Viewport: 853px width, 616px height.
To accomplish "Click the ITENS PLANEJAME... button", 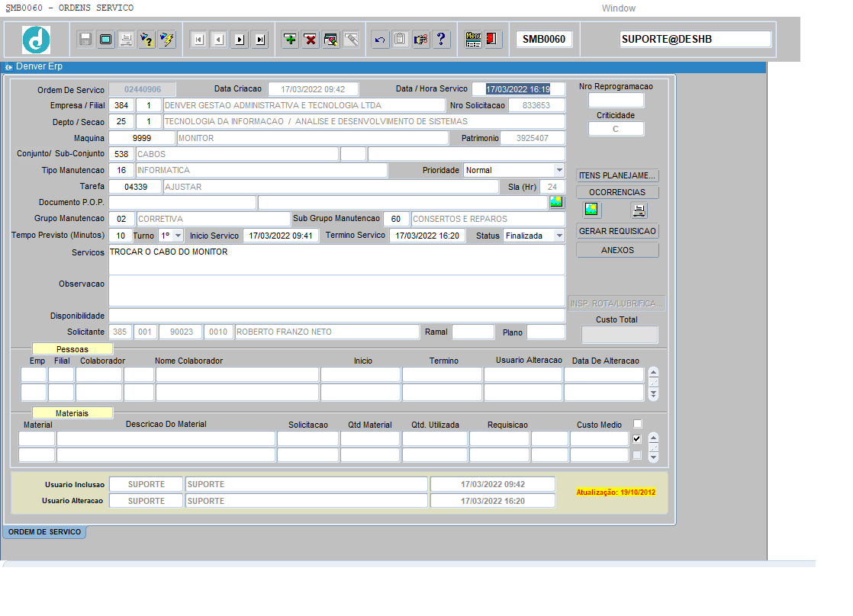I will click(617, 175).
